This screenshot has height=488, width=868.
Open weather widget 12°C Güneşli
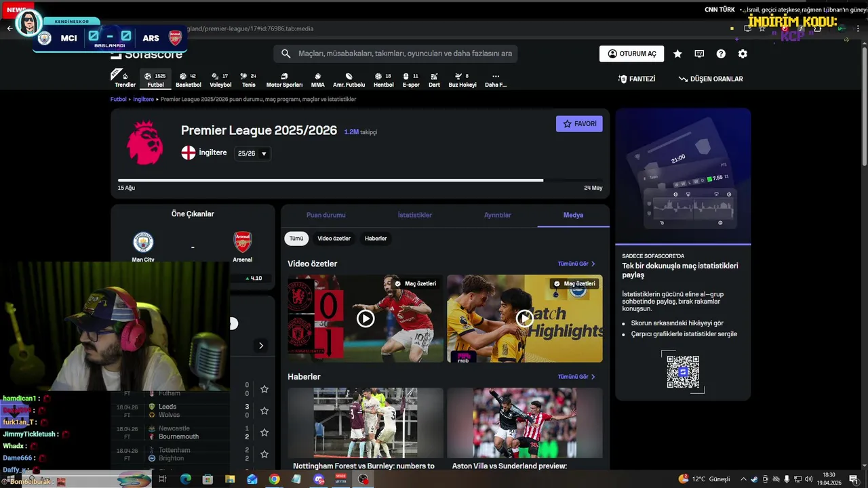tap(704, 479)
